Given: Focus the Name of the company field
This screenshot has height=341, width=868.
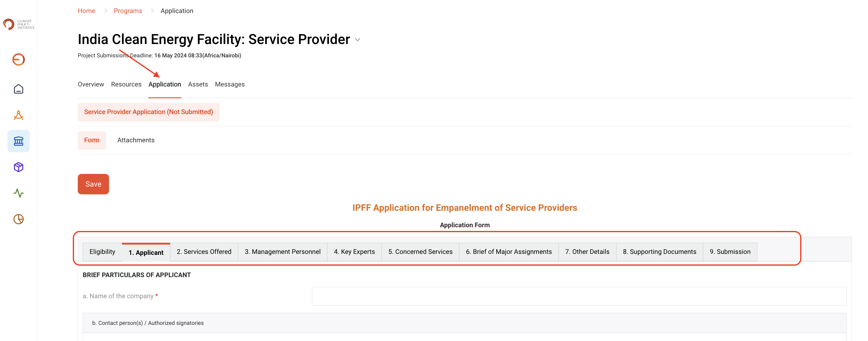Looking at the screenshot, I should (579, 296).
